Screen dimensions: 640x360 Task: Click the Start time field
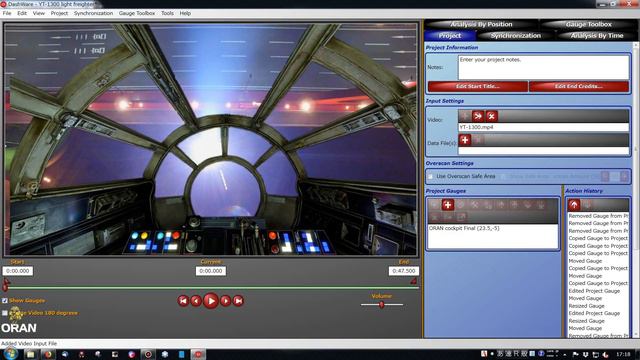pyautogui.click(x=18, y=271)
